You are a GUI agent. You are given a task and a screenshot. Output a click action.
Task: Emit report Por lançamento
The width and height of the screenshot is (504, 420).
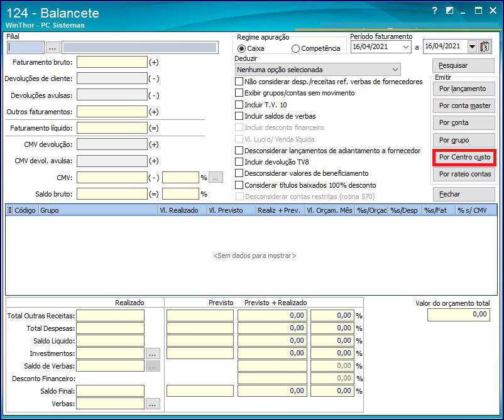click(464, 89)
